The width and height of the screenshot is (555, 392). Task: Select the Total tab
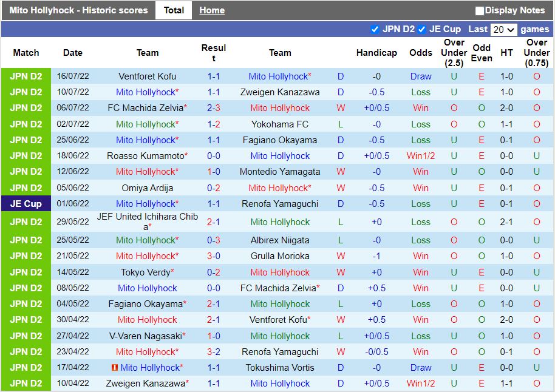pos(174,10)
